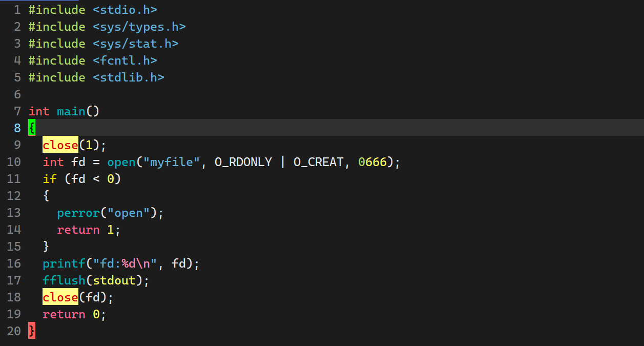Click the return 1 statement
Screen dimensions: 644x346
pyautogui.click(x=88, y=230)
